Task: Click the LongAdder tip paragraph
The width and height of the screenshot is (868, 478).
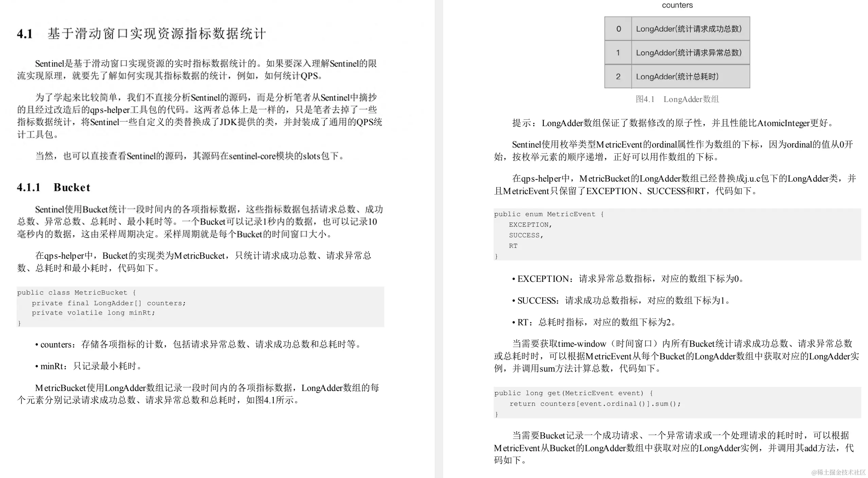Action: coord(673,123)
